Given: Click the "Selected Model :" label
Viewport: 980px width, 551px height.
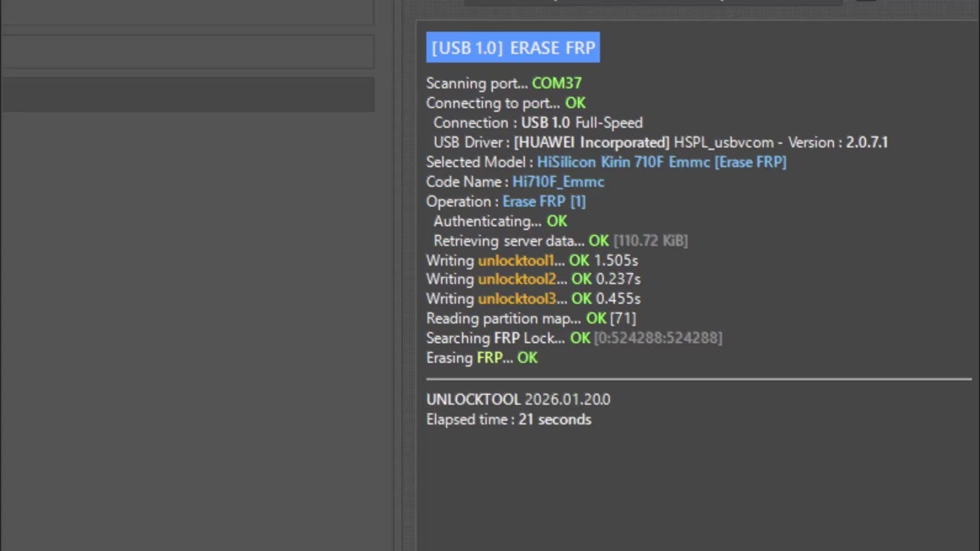Looking at the screenshot, I should (x=480, y=162).
